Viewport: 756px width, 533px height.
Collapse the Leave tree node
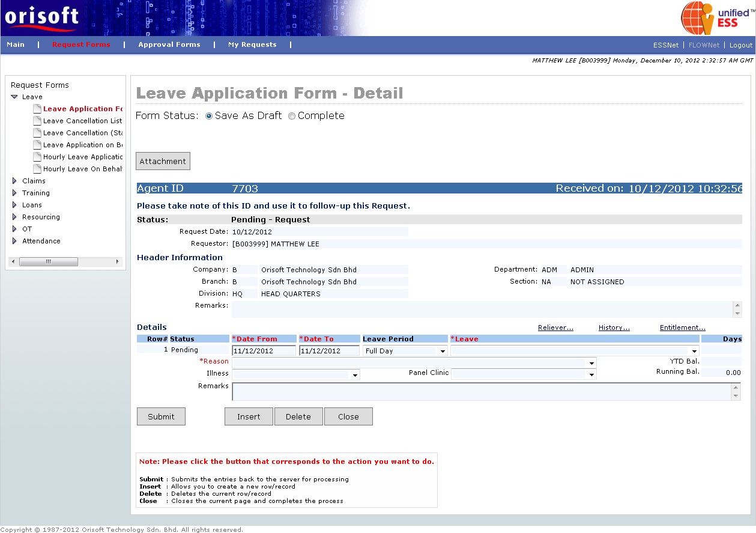pos(14,97)
